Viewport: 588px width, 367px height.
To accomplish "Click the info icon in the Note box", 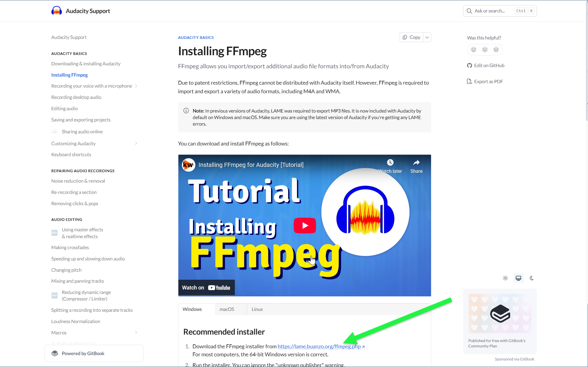I will click(186, 111).
